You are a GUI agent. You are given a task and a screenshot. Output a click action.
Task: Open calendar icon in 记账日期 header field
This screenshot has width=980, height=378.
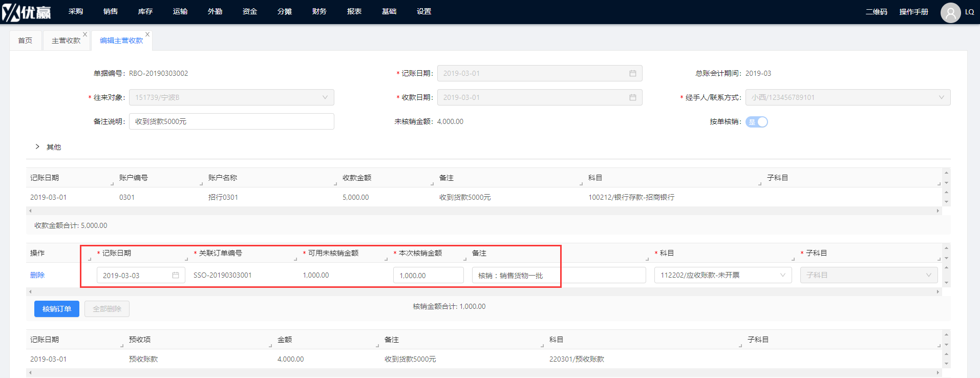click(633, 73)
